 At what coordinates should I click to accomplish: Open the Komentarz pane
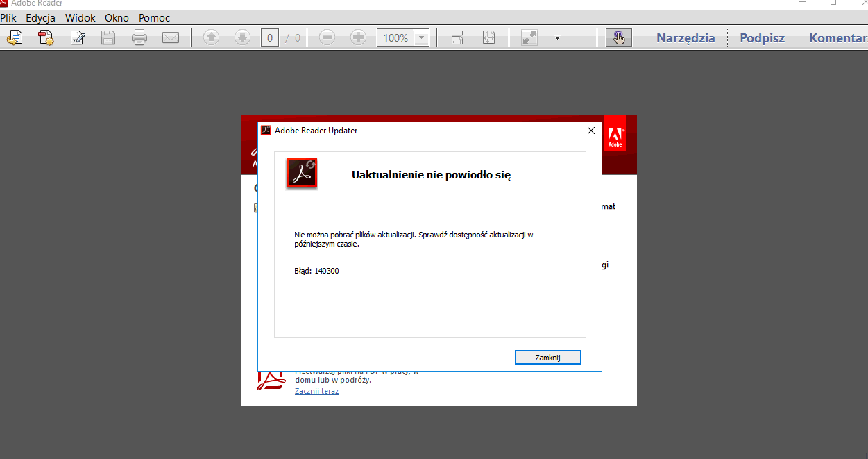click(838, 38)
